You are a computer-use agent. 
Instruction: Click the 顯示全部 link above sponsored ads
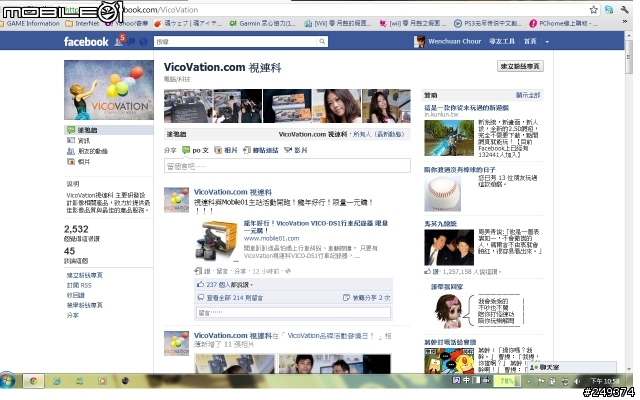click(x=527, y=95)
